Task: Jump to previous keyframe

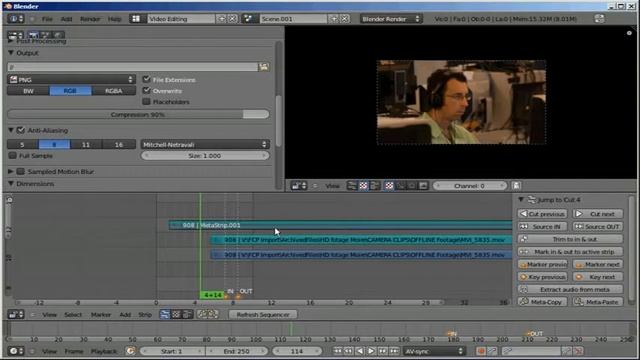Action: 349,351
